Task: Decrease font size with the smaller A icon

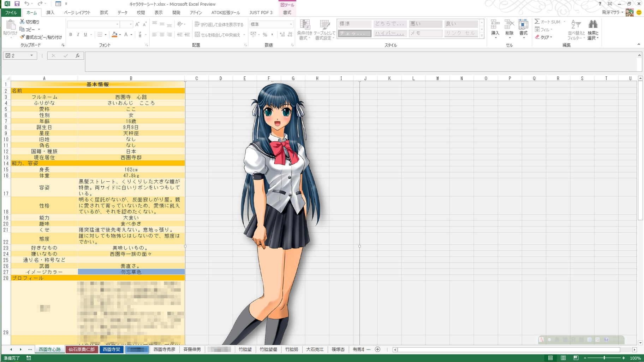Action: (x=144, y=24)
